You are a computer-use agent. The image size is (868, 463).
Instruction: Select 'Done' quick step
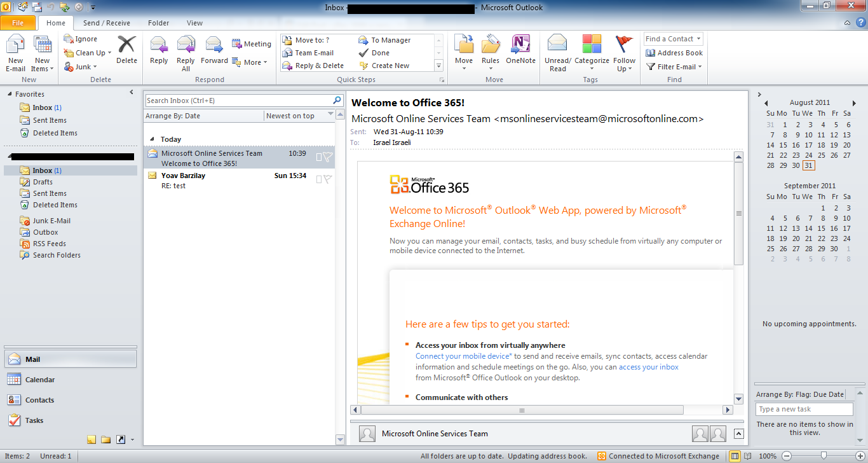click(374, 53)
